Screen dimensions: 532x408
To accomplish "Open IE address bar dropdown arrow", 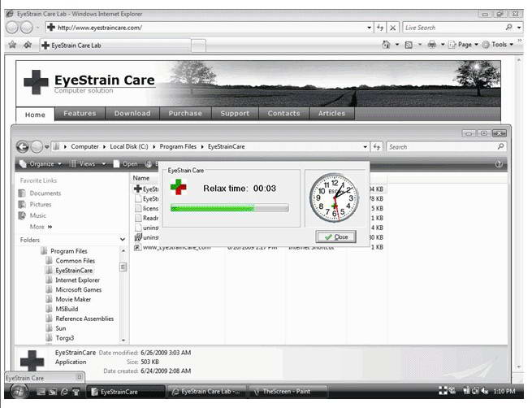I will (x=369, y=28).
